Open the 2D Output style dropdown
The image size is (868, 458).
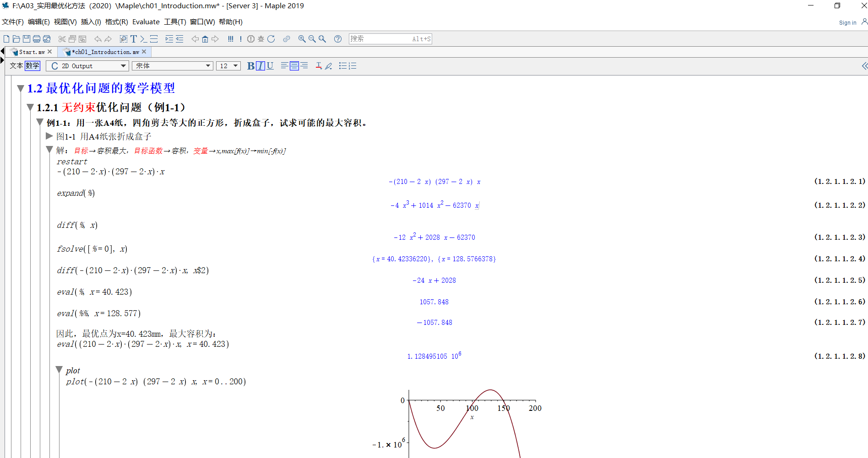[x=87, y=66]
